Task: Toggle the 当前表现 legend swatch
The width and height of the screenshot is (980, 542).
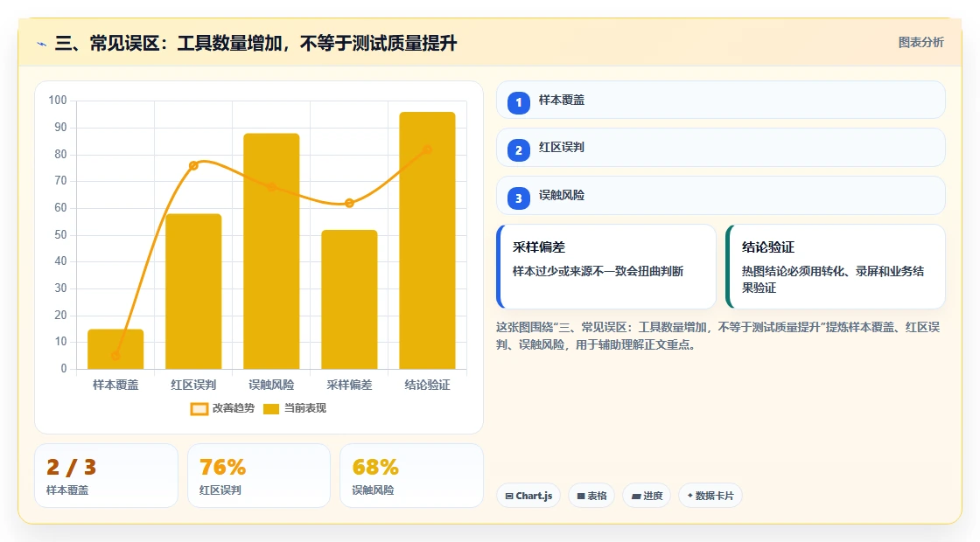Action: (x=270, y=408)
